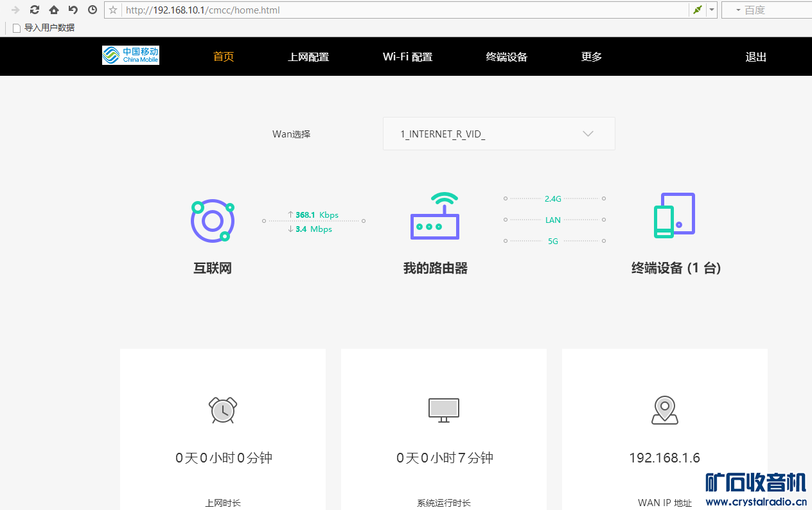Click the WAN IP 地址 caption

(x=665, y=503)
